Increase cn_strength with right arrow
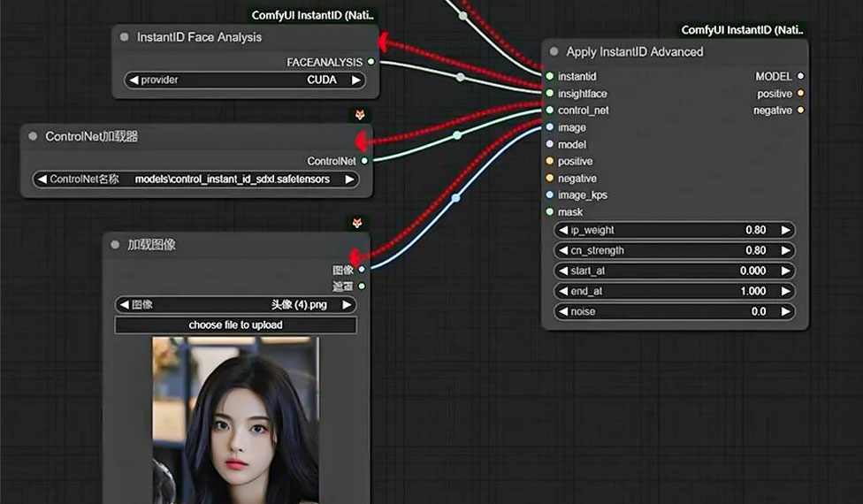 [x=786, y=250]
